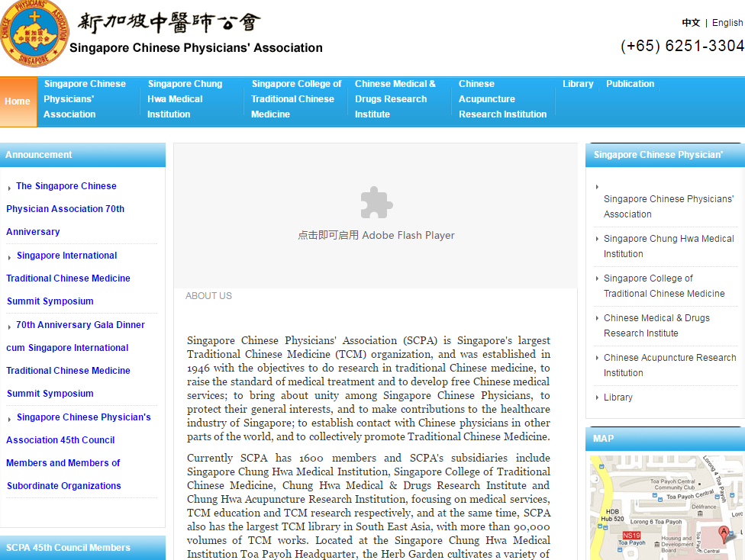Screen dimensions: 745x560
Task: Open the Home navigation tab
Action: click(x=18, y=101)
